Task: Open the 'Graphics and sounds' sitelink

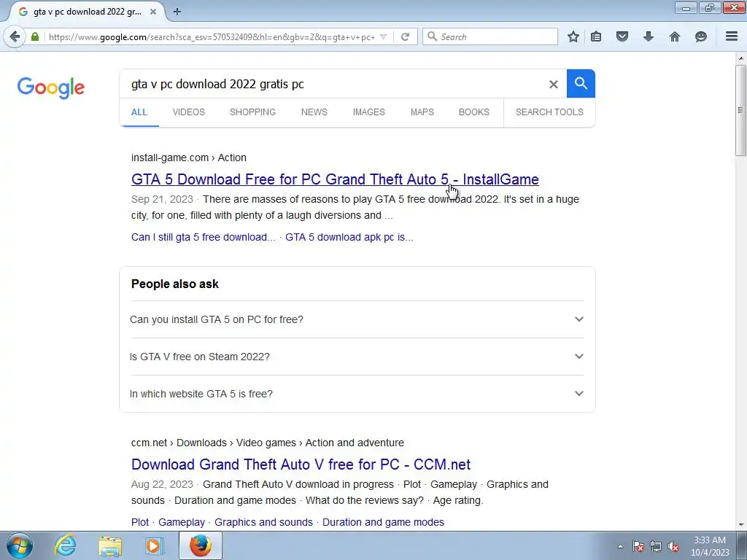Action: [263, 522]
